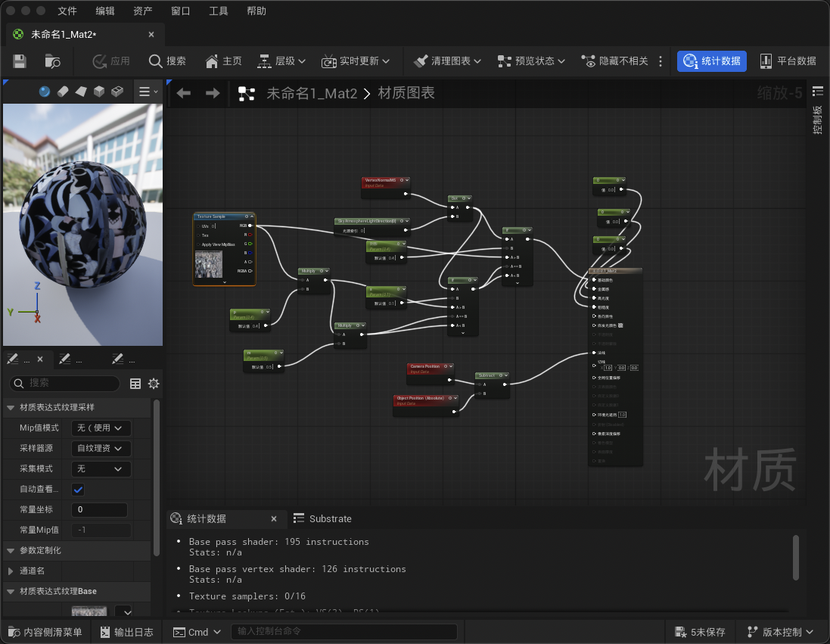
Task: Click the 平台数据 button
Action: point(788,61)
